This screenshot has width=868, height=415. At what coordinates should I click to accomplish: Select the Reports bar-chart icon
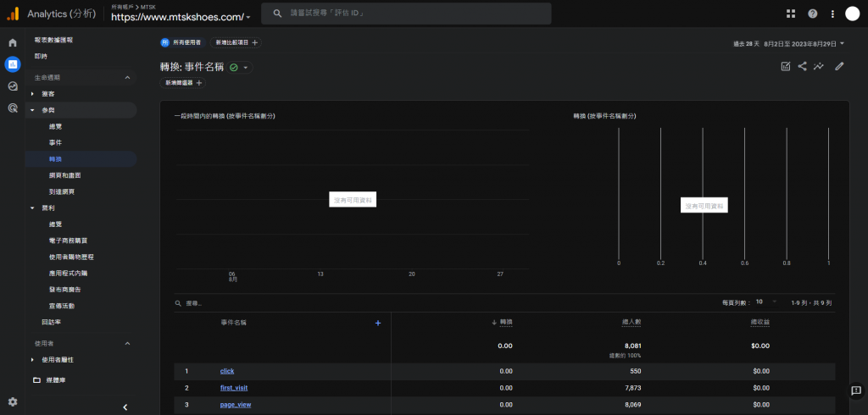[x=13, y=64]
